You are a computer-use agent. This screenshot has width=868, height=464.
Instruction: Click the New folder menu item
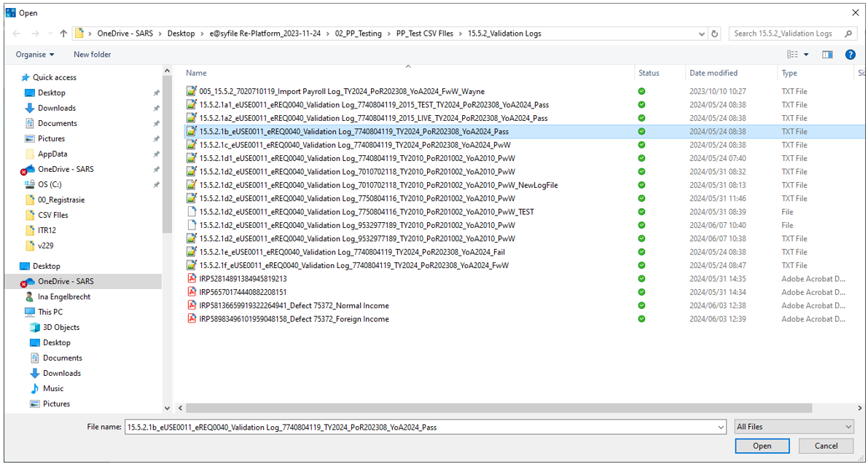(92, 55)
